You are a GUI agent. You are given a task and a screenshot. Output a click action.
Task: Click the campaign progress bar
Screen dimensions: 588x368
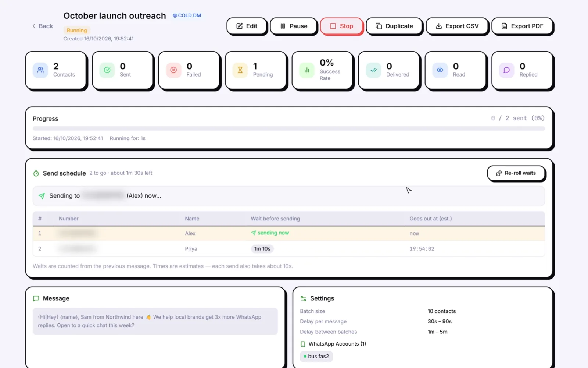click(289, 128)
